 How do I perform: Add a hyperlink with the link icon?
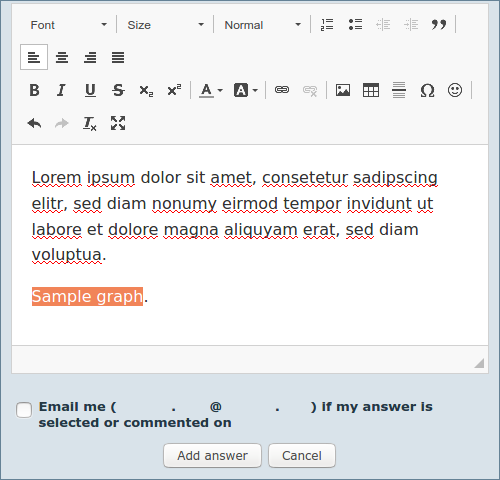click(282, 90)
